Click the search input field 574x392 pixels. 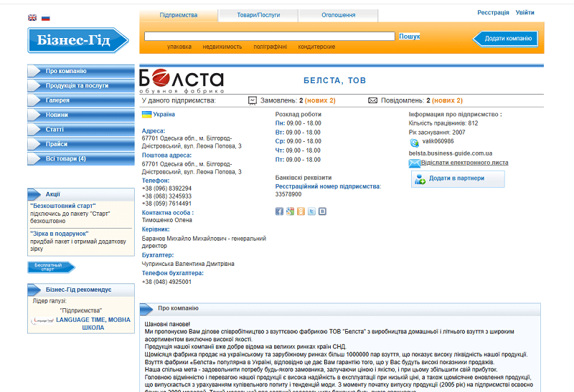[270, 37]
